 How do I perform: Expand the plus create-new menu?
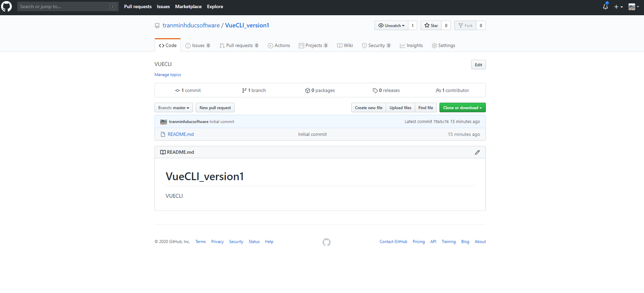coord(618,7)
